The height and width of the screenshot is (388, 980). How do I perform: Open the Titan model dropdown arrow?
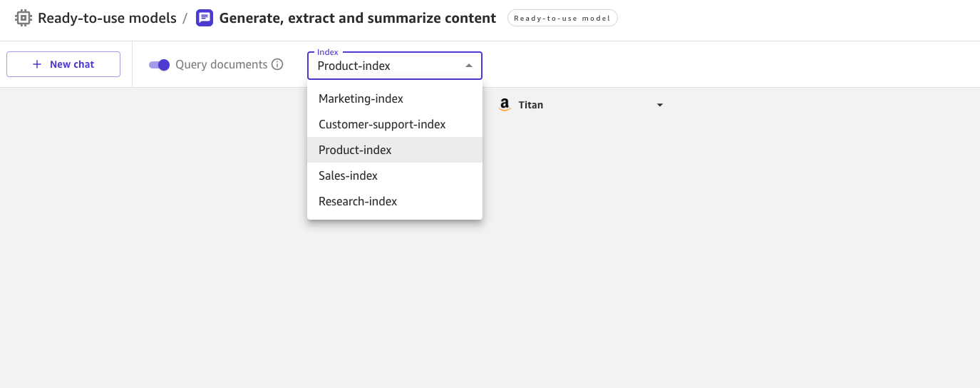659,105
